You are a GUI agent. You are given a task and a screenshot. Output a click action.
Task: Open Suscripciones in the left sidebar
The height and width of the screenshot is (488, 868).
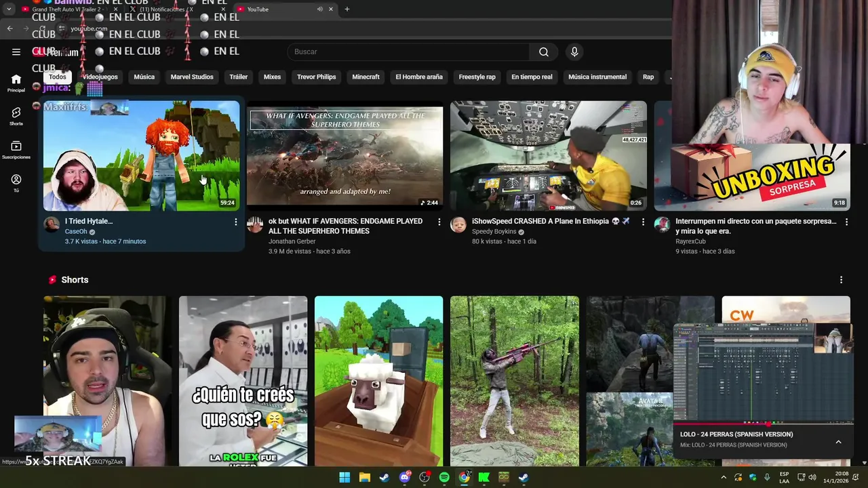coord(16,150)
